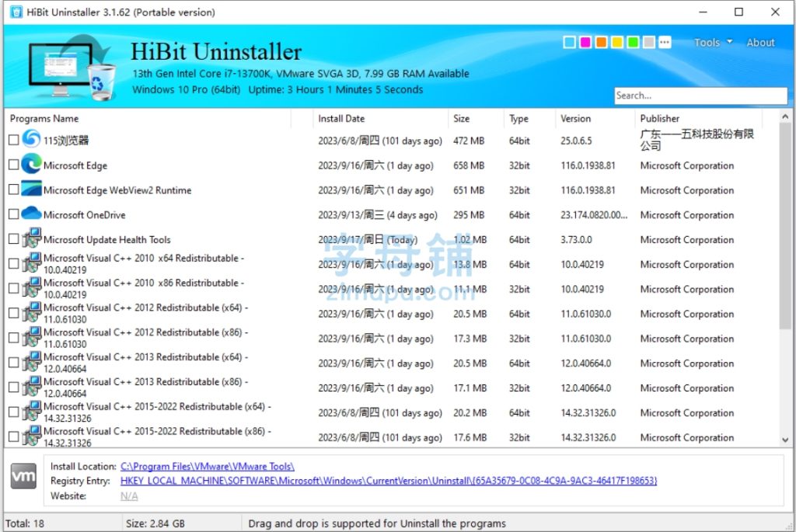Tick Visual C++ 2012 x86 Redistributable checkbox

click(x=14, y=339)
